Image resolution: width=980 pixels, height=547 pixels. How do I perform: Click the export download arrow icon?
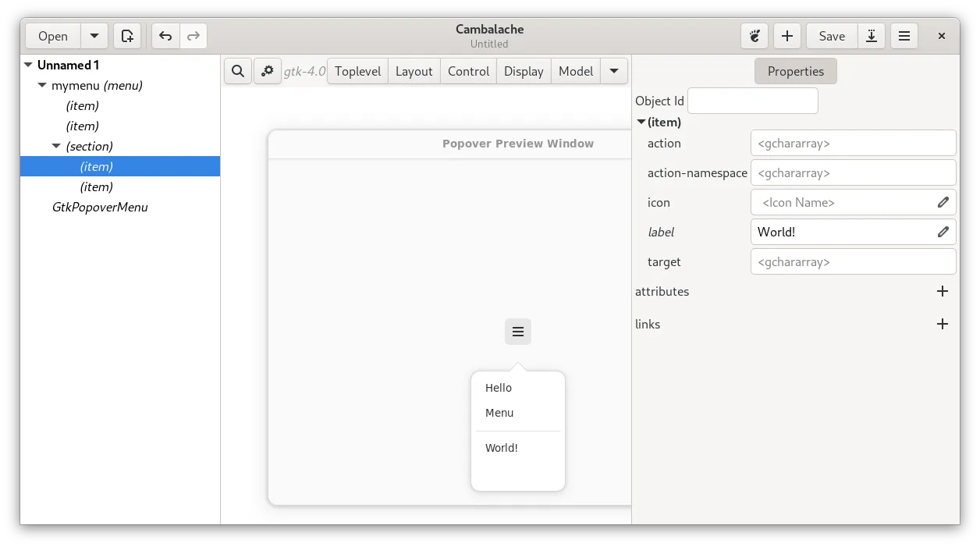[872, 36]
